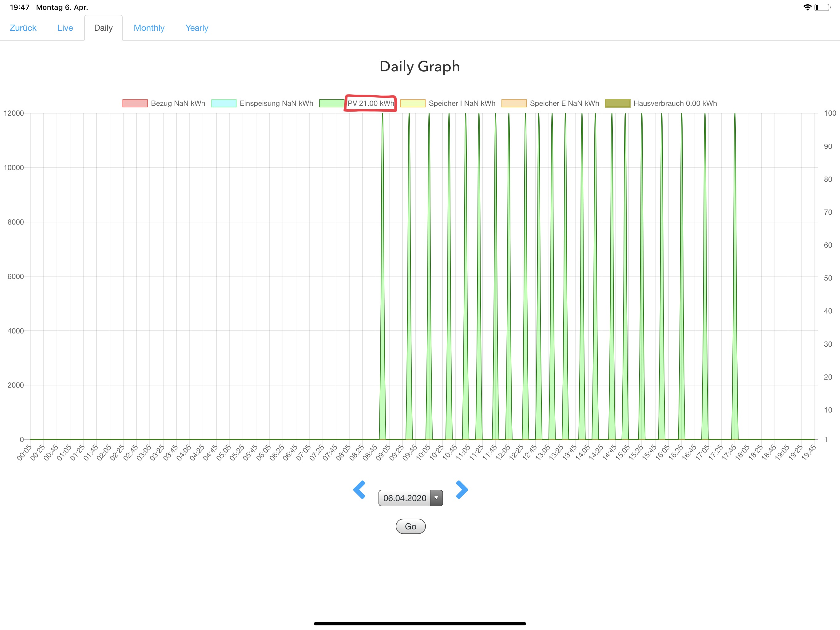840x630 pixels.
Task: Click the next day arrow icon
Action: (x=462, y=490)
